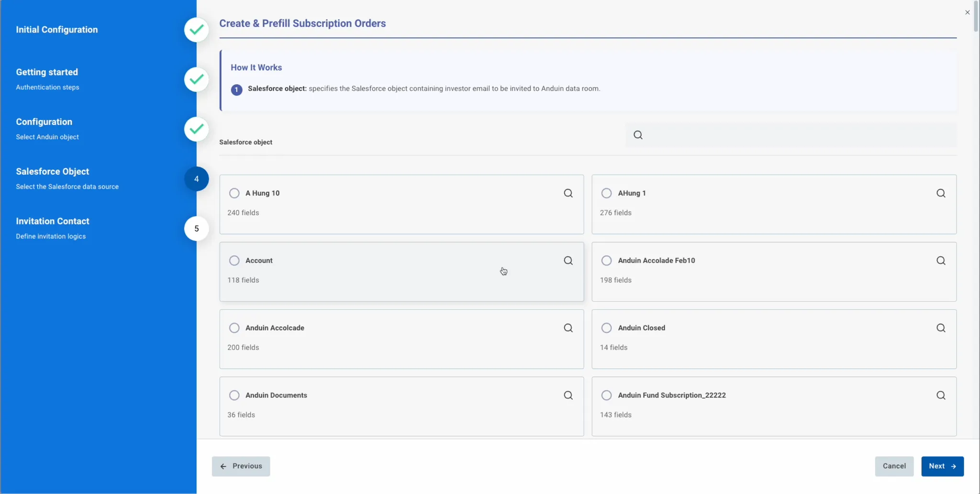Click step 5 circle for Invitation Contact
Screen dimensions: 980x494
196,229
